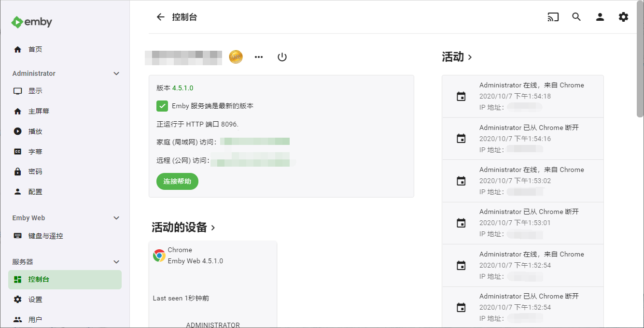644x328 pixels.
Task: Open 字幕 subtitle settings
Action: [65, 152]
